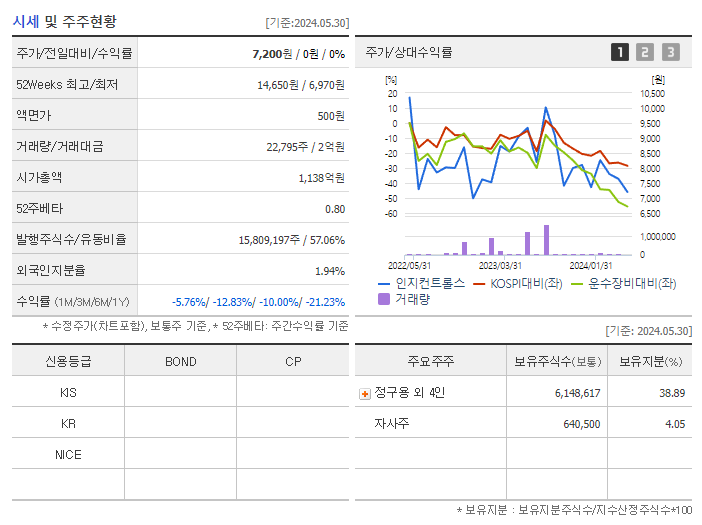The image size is (702, 525).
Task: Click the 주요주주 column header
Action: [x=431, y=361]
